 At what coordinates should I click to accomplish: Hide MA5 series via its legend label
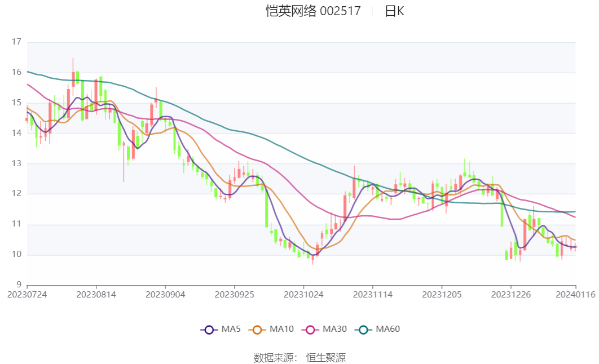[231, 329]
